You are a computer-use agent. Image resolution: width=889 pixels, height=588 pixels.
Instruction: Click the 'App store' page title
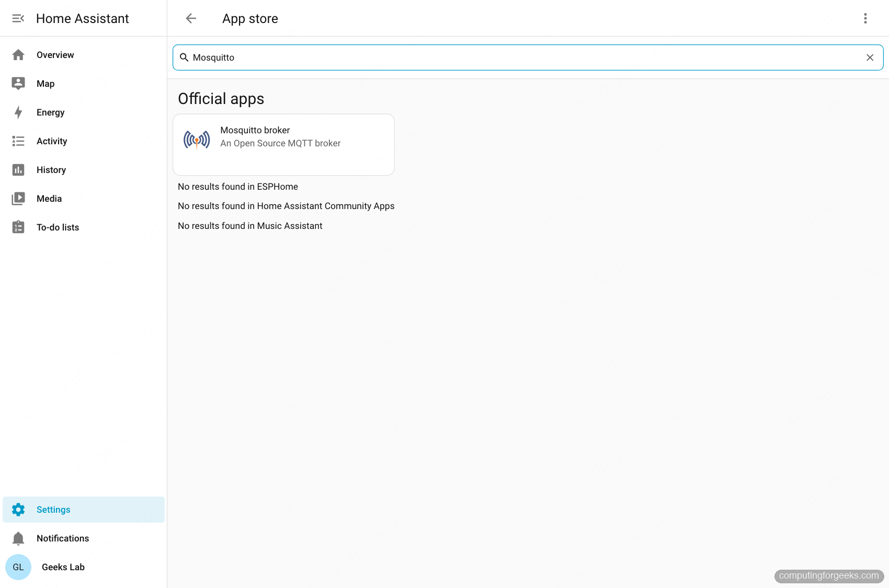point(250,19)
